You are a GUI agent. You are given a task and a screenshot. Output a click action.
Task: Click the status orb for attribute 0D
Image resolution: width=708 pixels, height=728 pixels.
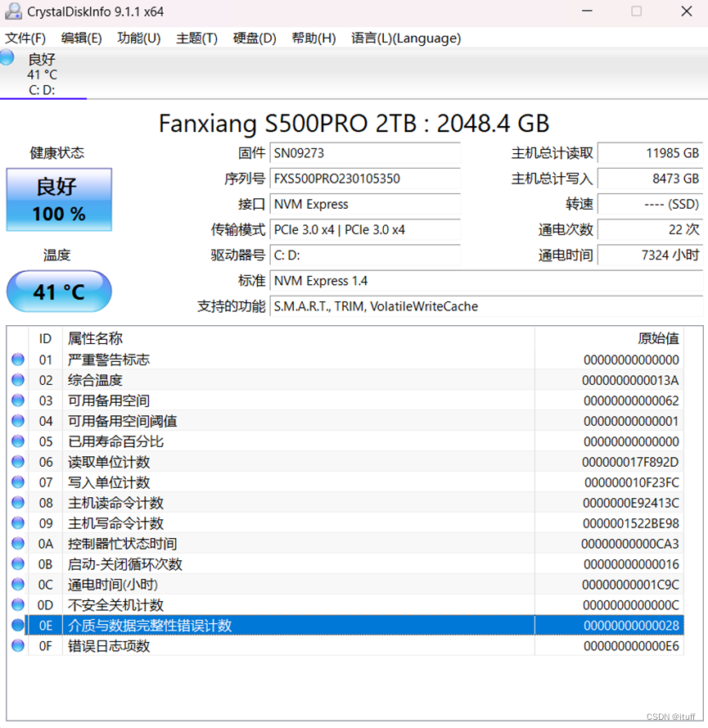[x=18, y=604]
